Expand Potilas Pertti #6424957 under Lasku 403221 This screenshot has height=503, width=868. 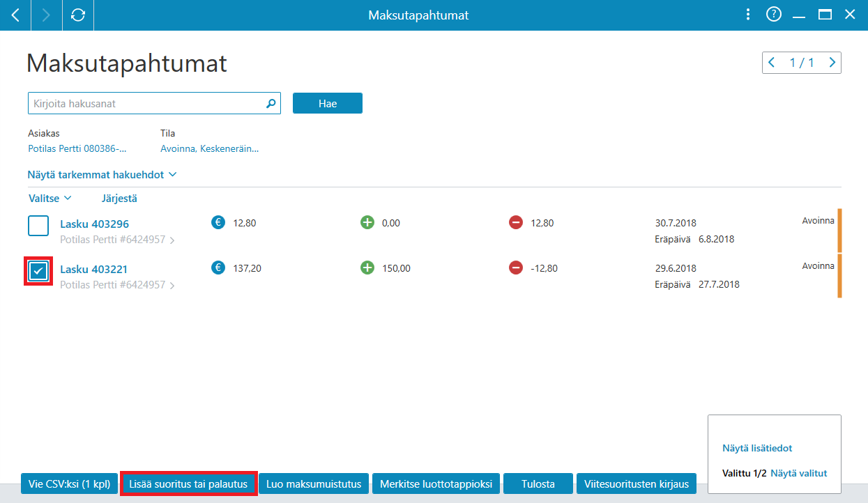tap(117, 285)
